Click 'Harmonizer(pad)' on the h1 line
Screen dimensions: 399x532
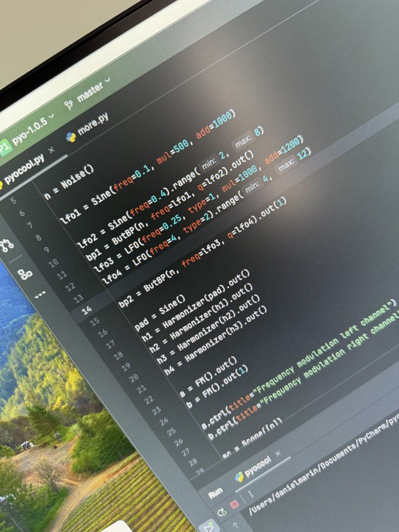(194, 307)
